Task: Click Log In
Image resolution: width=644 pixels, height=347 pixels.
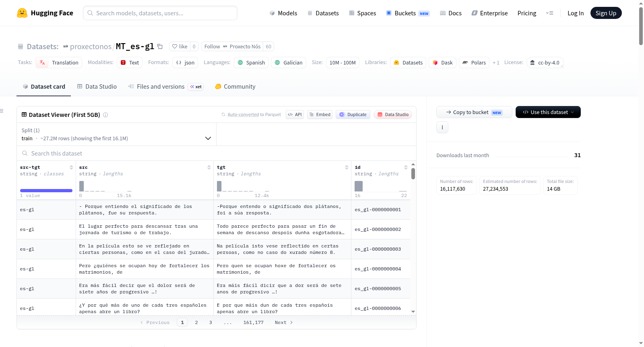Action: pyautogui.click(x=576, y=13)
